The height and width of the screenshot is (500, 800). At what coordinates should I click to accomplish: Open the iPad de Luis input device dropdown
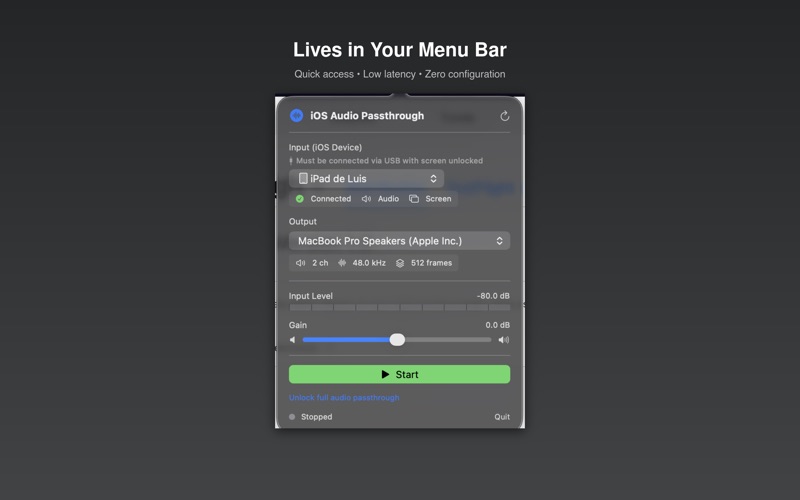[366, 179]
